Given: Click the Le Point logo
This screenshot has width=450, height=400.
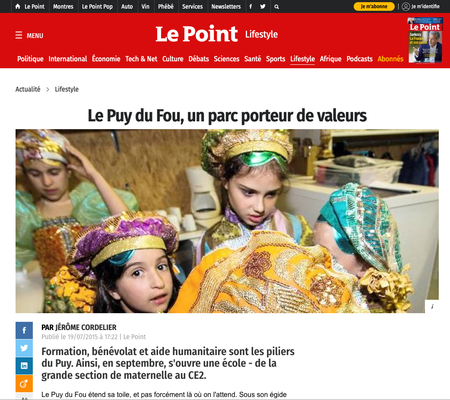Looking at the screenshot, I should click(197, 34).
